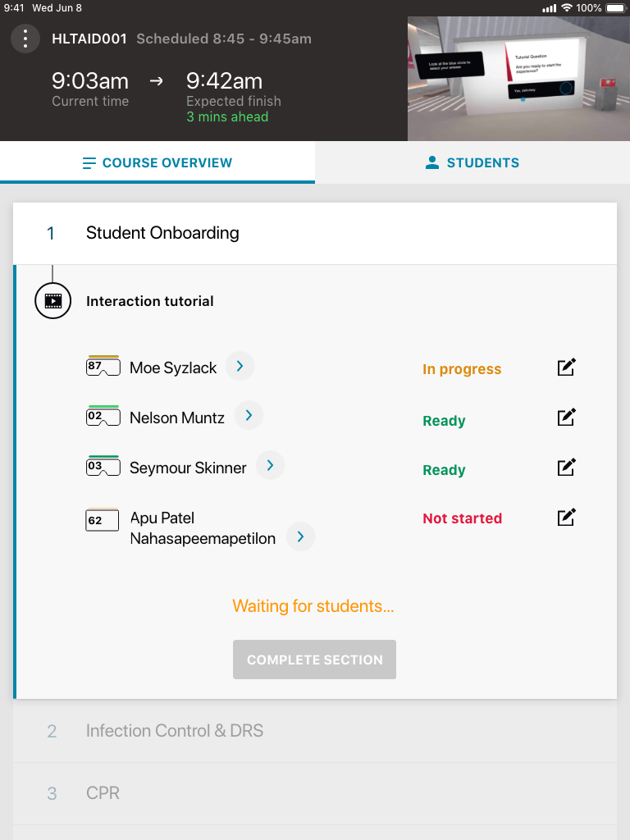Expand Seymour Skinner's details chevron

tap(270, 466)
